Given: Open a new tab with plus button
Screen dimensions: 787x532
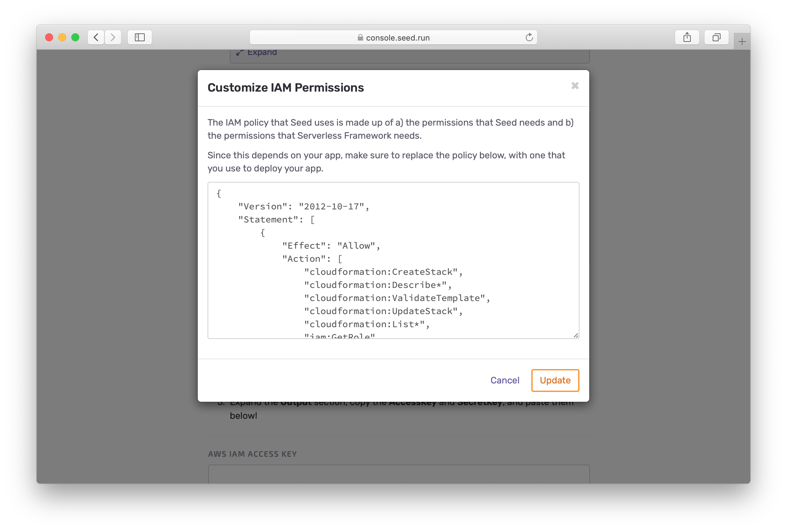Looking at the screenshot, I should click(x=741, y=42).
